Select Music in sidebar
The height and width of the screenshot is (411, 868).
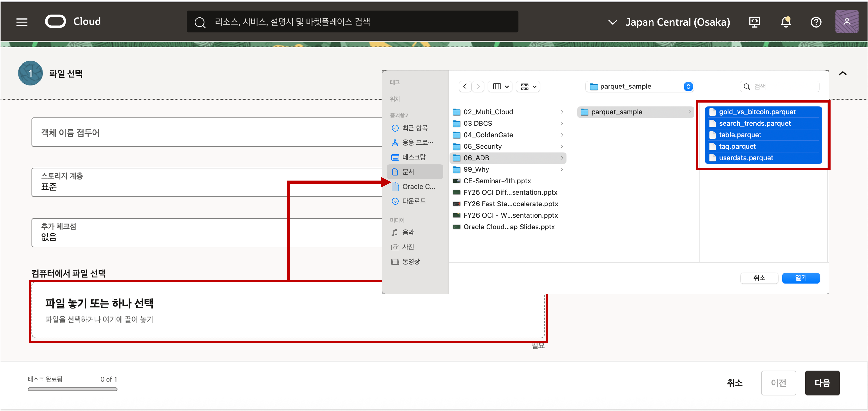415,232
